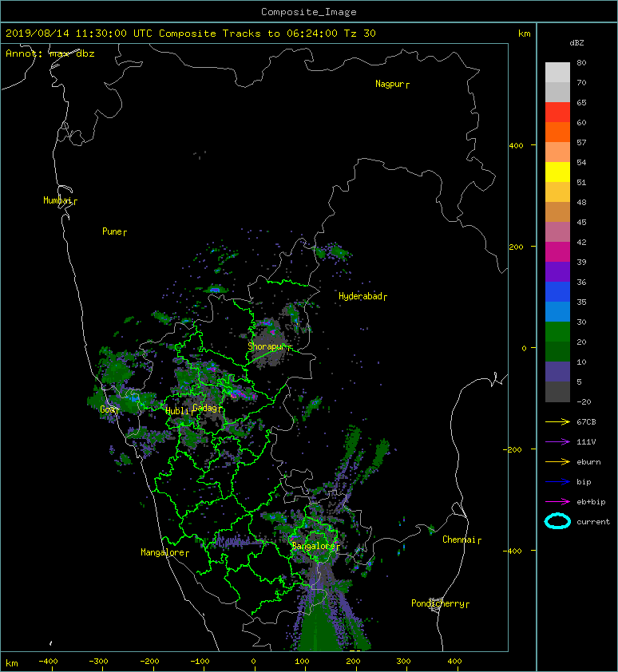Select the Chennai city label
This screenshot has width=618, height=672.
459,540
